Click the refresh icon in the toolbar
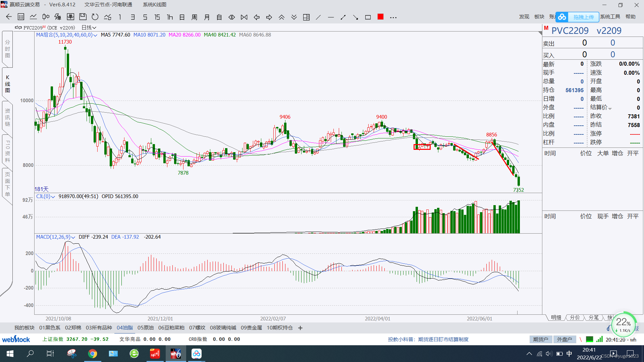This screenshot has height=362, width=644. click(x=95, y=17)
